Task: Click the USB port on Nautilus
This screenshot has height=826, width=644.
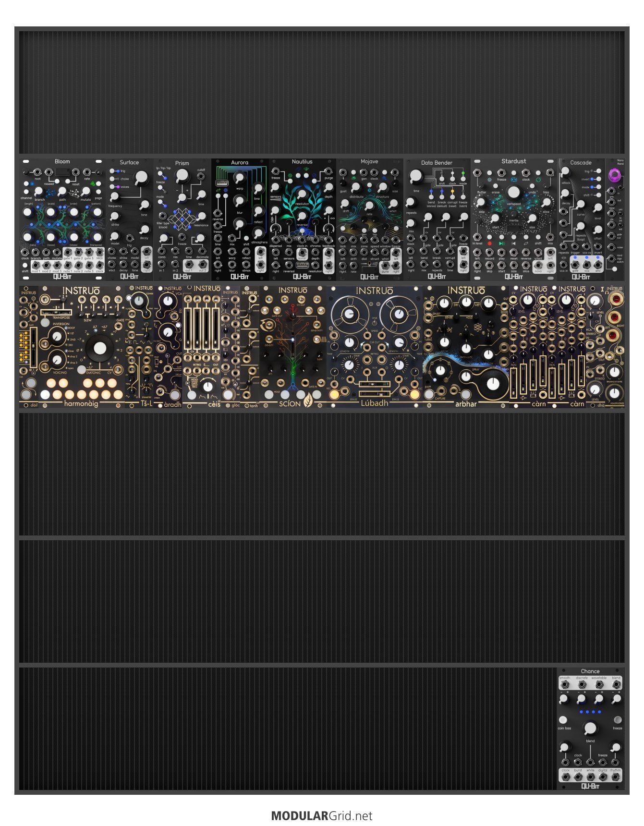Action: (x=302, y=265)
